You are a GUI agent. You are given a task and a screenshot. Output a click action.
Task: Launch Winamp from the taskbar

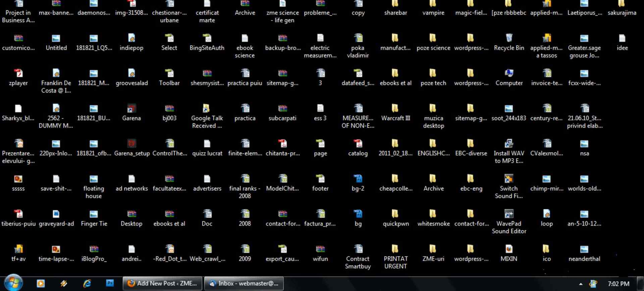click(64, 283)
